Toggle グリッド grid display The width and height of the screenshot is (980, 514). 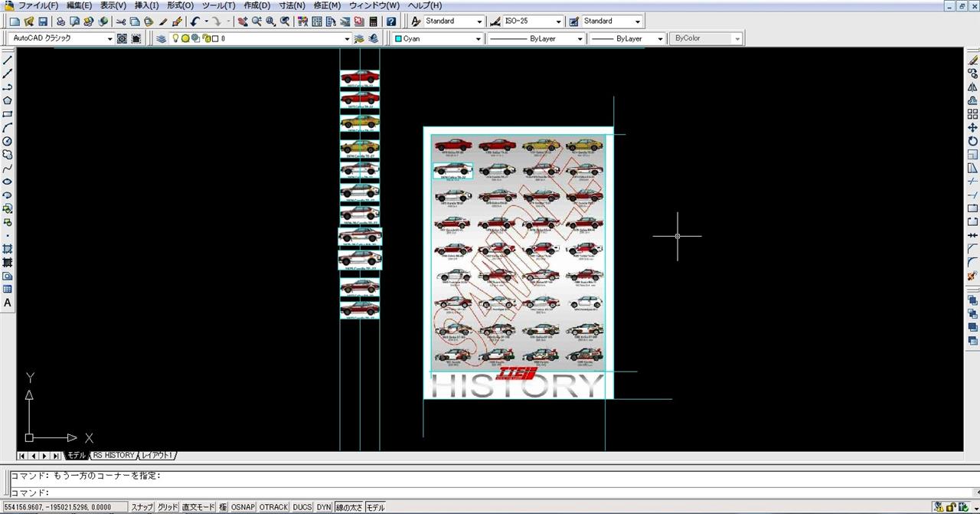click(168, 507)
